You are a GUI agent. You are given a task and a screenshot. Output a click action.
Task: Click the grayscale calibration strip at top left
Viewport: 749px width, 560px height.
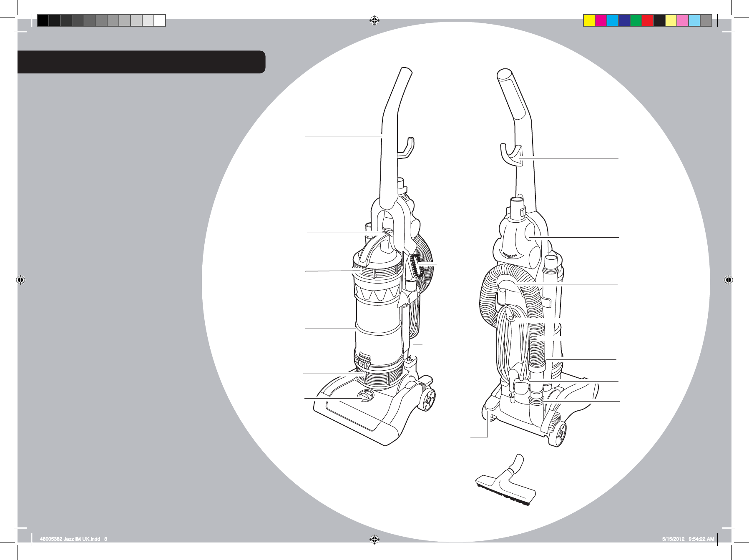pos(100,20)
